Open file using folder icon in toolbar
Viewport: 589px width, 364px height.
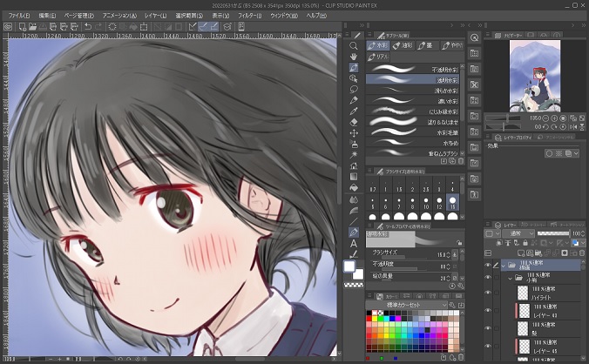pos(33,27)
